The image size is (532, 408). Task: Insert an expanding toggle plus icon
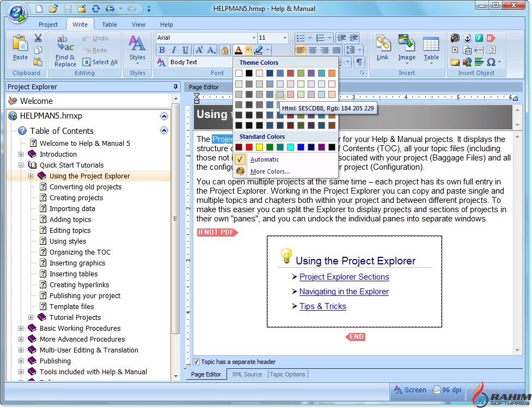point(455,50)
